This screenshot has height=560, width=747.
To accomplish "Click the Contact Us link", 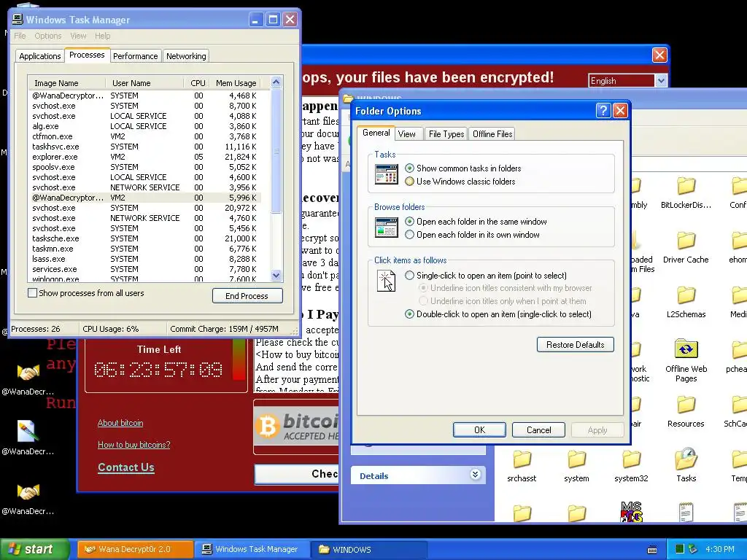I will [125, 467].
